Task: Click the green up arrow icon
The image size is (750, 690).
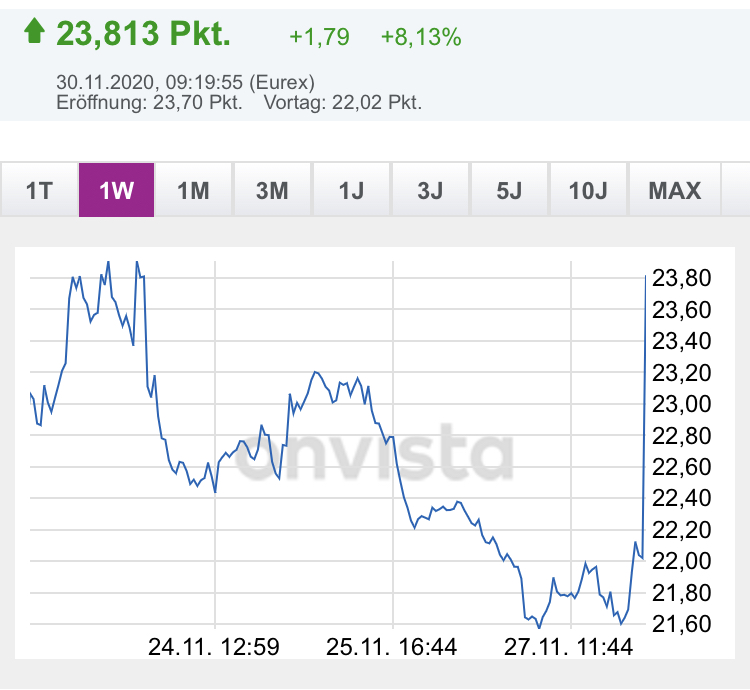Action: 34,33
